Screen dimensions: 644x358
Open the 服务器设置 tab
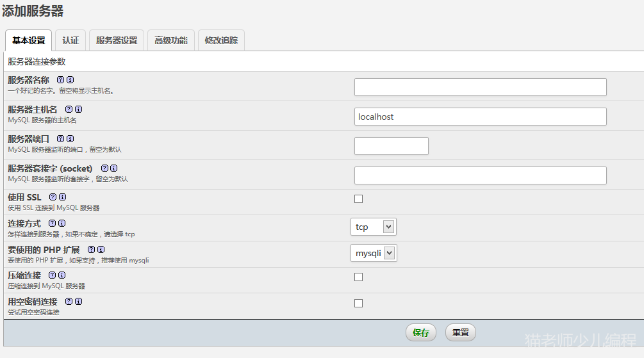[117, 40]
